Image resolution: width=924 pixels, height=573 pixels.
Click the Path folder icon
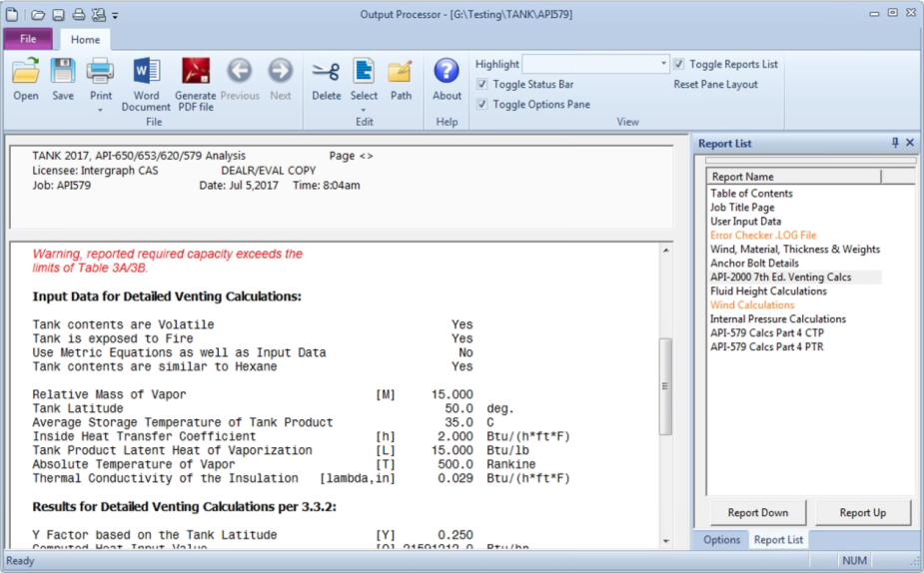click(401, 72)
